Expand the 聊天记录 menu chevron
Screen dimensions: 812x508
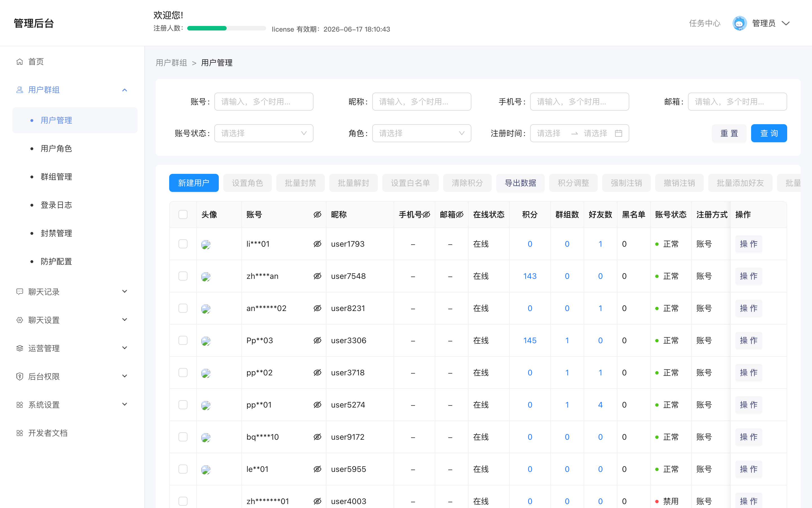125,291
